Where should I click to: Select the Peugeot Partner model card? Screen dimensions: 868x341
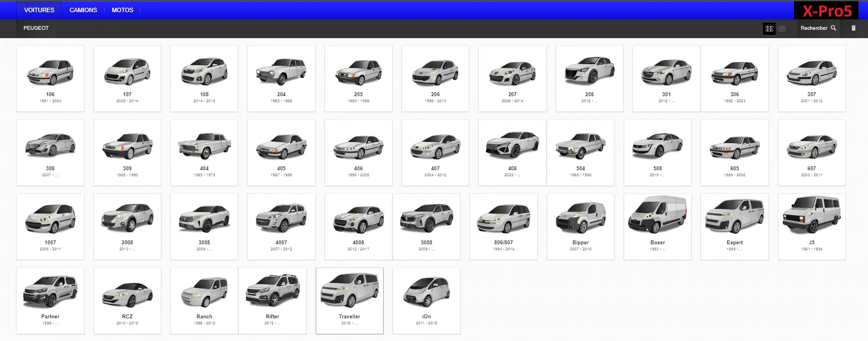tap(50, 301)
